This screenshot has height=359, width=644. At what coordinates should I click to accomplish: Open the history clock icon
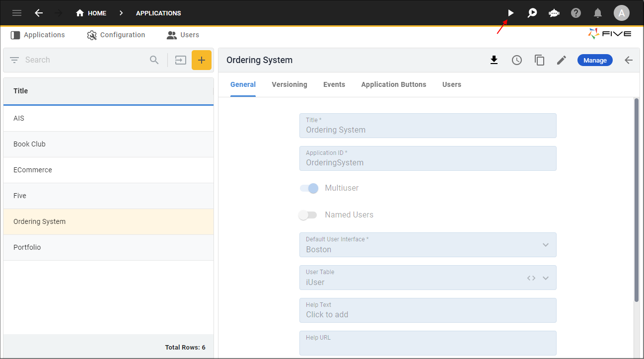[517, 60]
